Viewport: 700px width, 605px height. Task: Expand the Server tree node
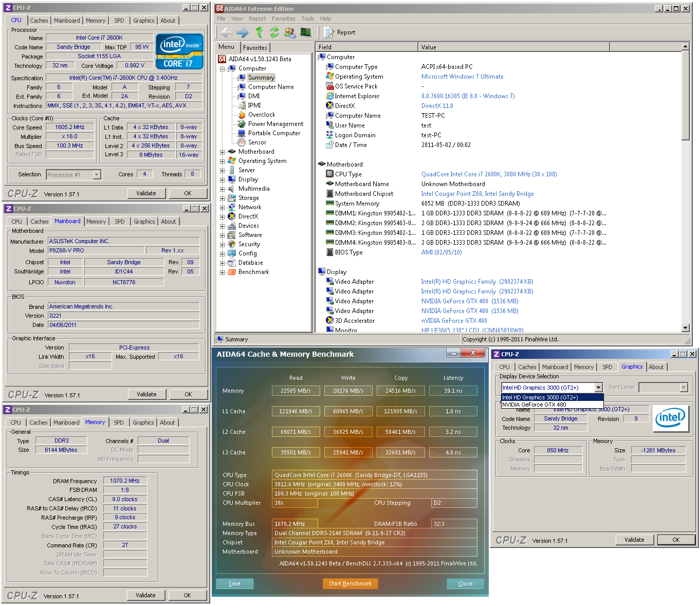coord(223,170)
